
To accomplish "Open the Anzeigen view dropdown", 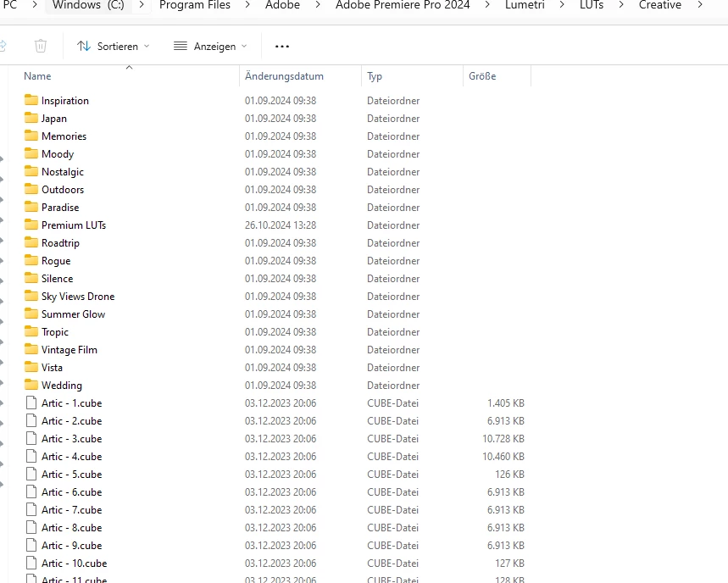I will click(210, 47).
